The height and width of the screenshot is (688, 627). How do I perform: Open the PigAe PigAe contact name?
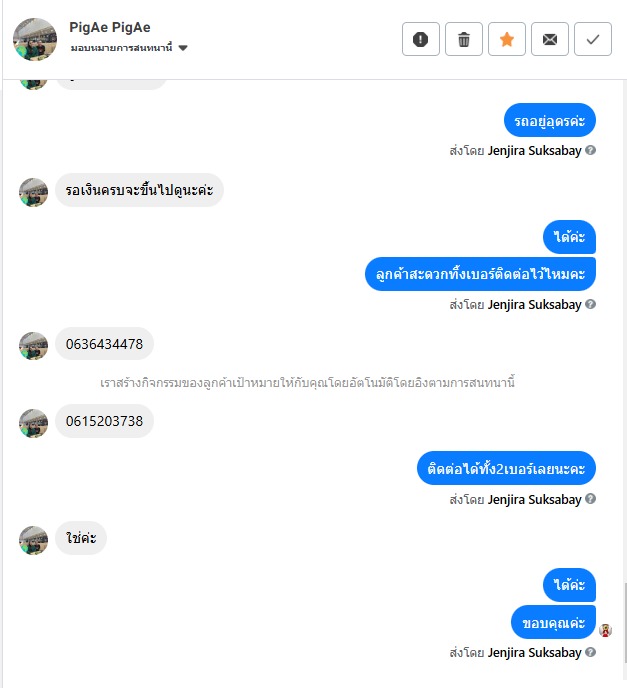[110, 27]
